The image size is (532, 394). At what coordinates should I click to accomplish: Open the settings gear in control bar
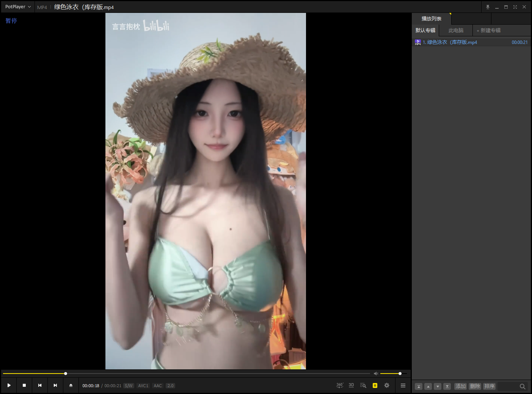pos(387,385)
